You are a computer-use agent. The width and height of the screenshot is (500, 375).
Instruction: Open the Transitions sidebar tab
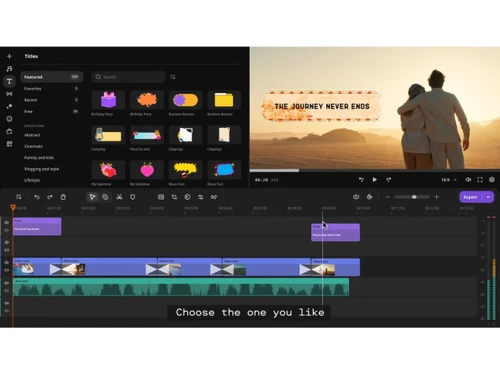pos(9,94)
